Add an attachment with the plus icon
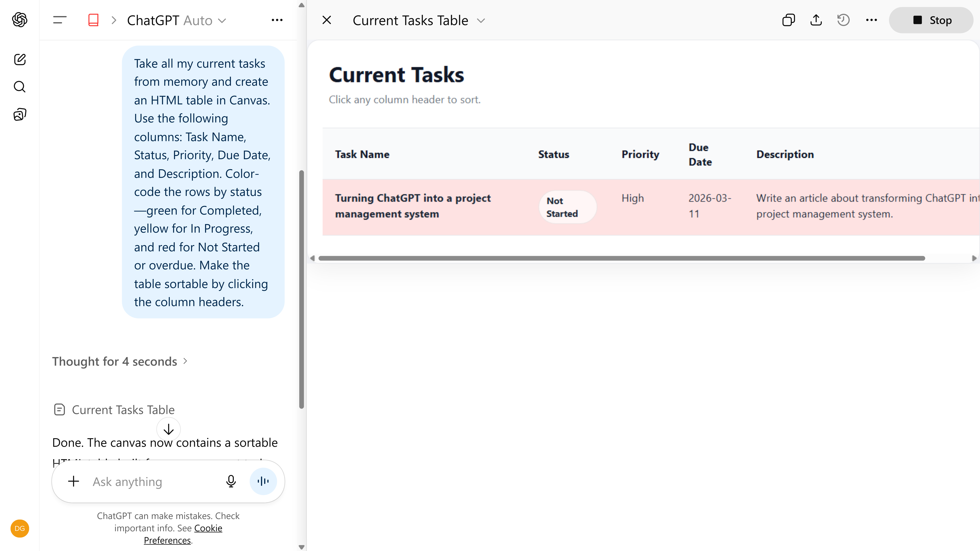 [x=73, y=481]
